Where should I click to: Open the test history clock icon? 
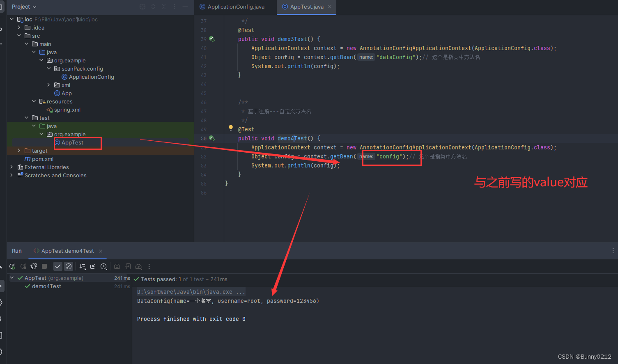(x=104, y=266)
